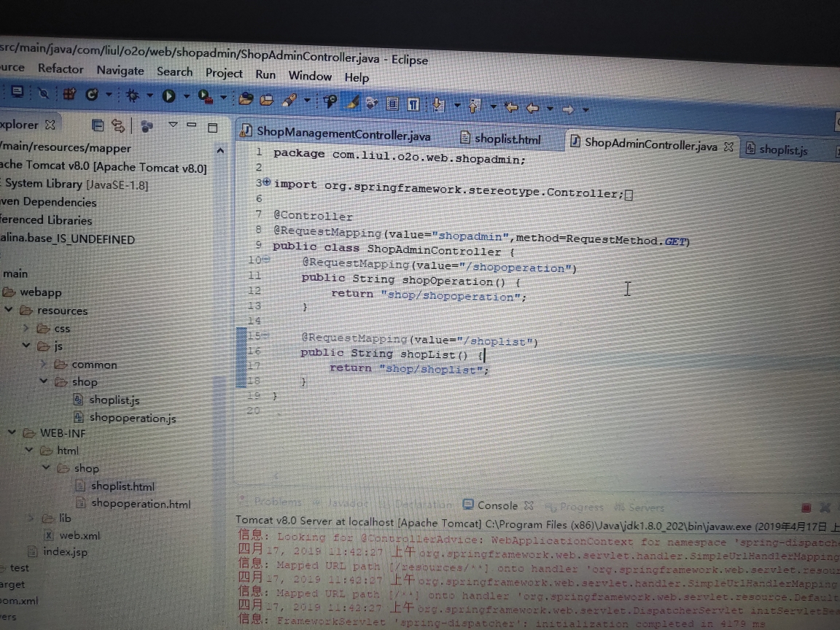
Task: Open the Explorer View Menu triangle
Action: coord(173,125)
